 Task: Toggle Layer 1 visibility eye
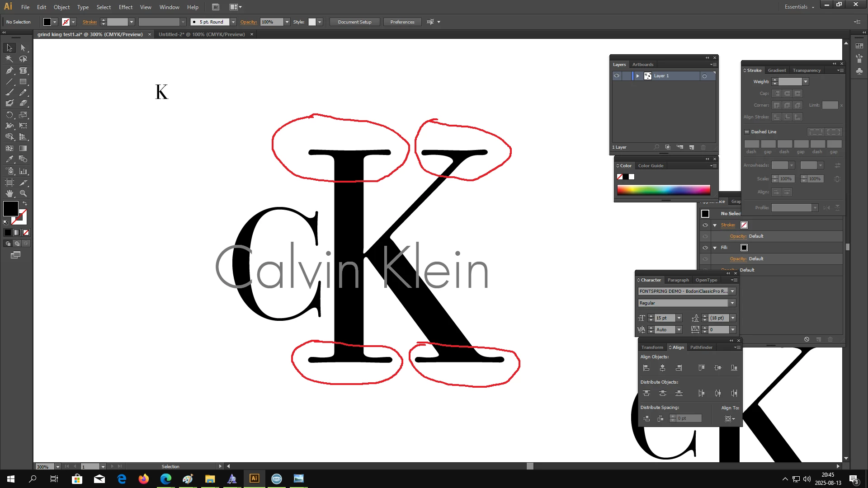click(x=617, y=76)
